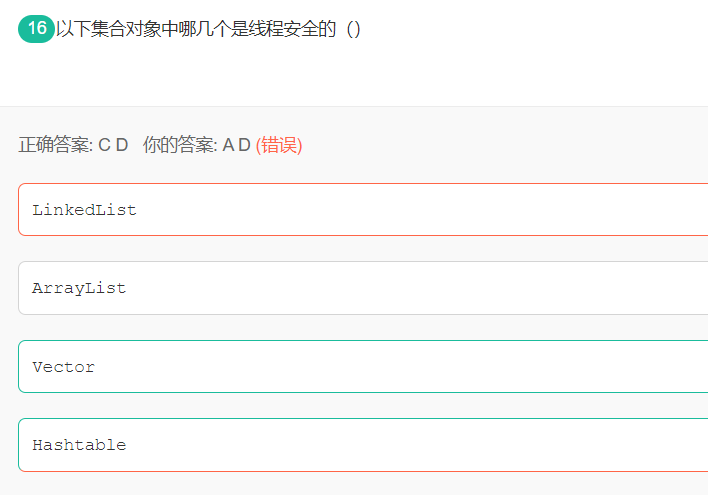Select the LinkedList answer option
This screenshot has height=495, width=708.
click(363, 210)
